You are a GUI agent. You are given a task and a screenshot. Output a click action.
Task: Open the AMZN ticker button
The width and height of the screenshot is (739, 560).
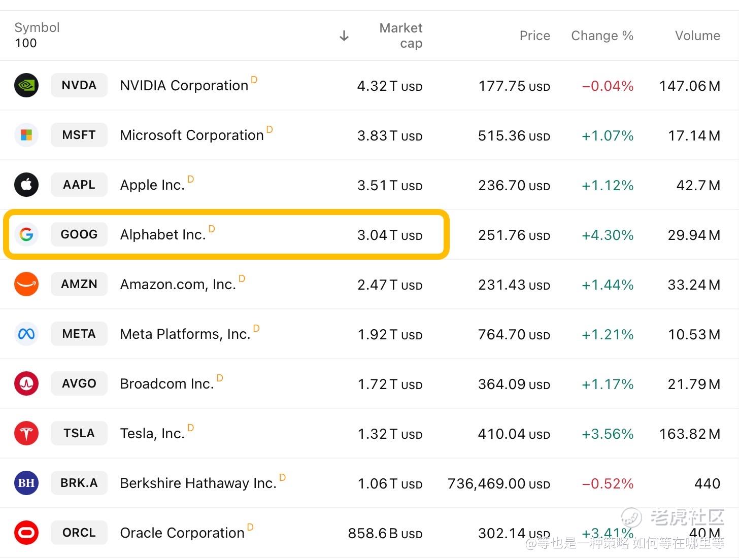pos(79,284)
